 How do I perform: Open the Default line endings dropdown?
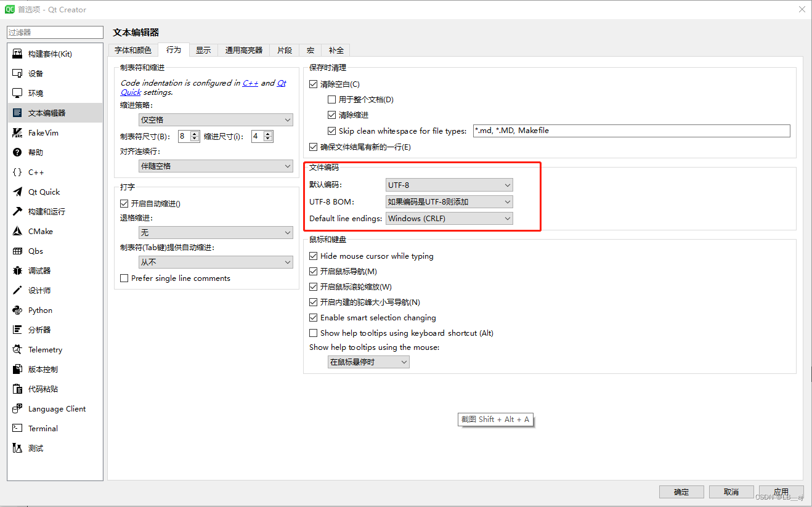pyautogui.click(x=449, y=218)
